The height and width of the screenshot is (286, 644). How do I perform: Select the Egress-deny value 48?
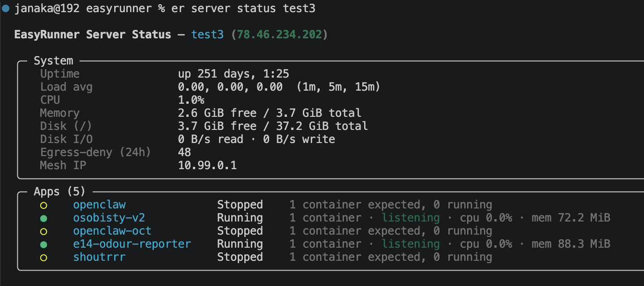tap(184, 152)
